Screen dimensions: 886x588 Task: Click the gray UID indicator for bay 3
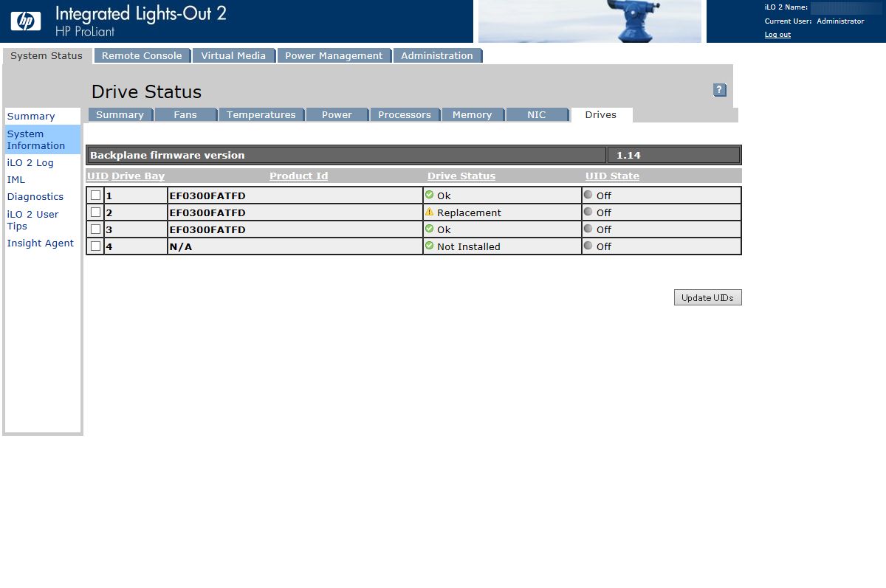click(588, 229)
